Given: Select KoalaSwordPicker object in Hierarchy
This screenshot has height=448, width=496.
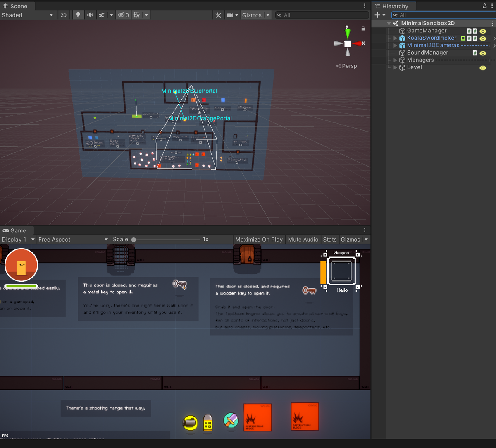Looking at the screenshot, I should click(x=432, y=38).
